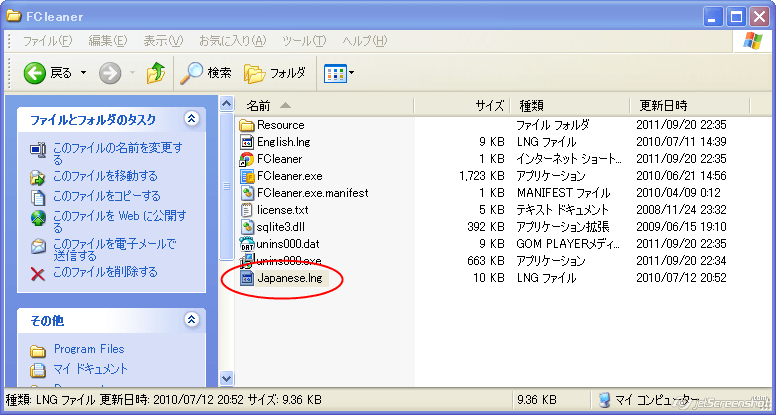Click the task pane scrollbar down arrow
The height and width of the screenshot is (415, 776).
(226, 378)
